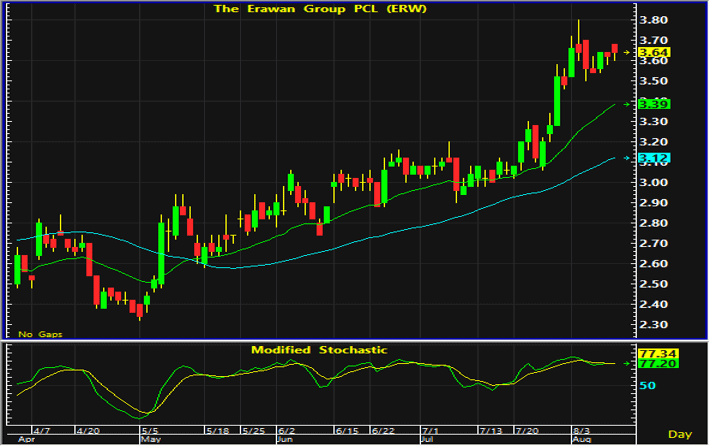Click the stochastic 50 level label
The width and height of the screenshot is (710, 446).
(648, 385)
